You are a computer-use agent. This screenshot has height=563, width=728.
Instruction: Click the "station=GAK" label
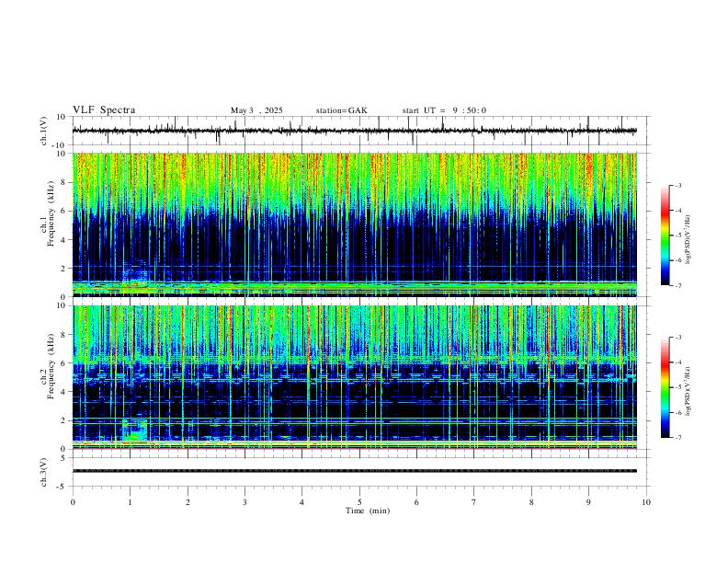[x=341, y=110]
